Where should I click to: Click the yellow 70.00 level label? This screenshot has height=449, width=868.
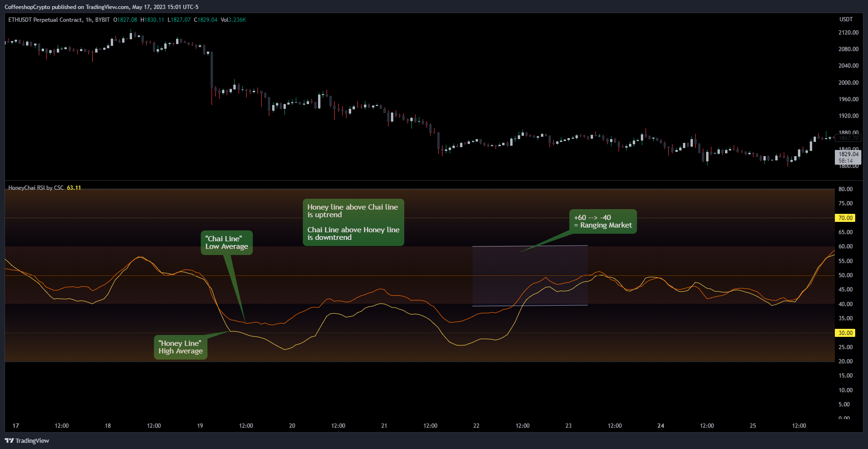845,218
